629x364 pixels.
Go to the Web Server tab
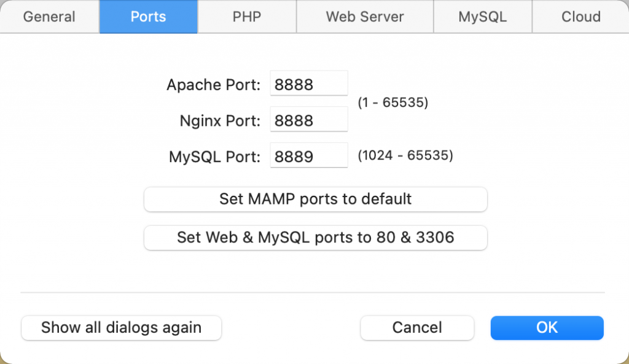pos(365,17)
